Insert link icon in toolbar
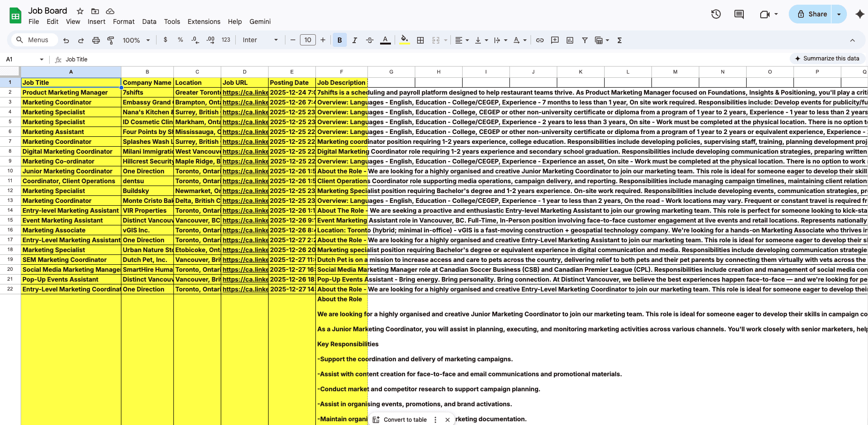 (540, 40)
